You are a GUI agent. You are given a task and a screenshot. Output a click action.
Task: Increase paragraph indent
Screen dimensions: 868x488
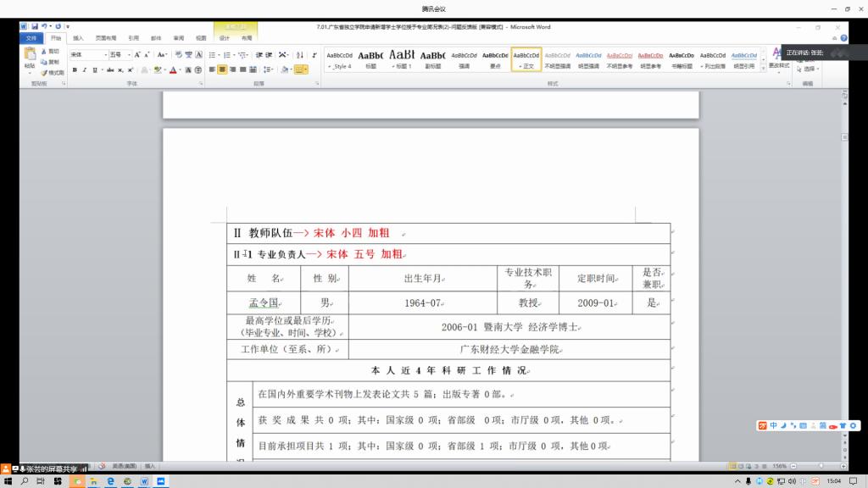[x=269, y=55]
